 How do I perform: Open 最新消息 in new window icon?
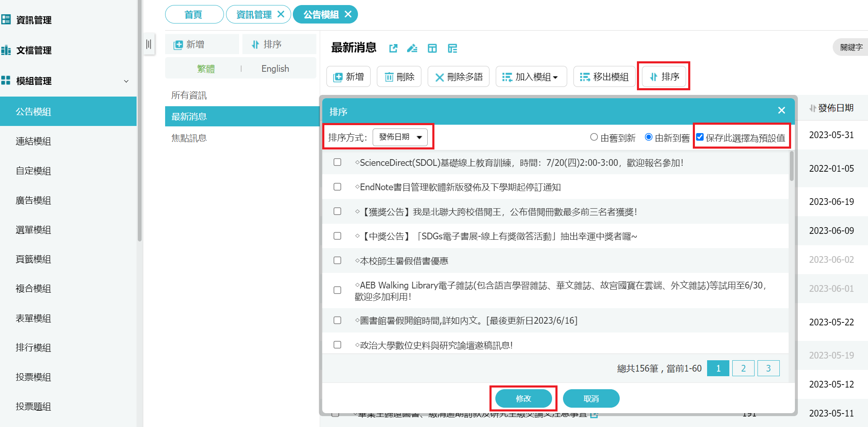pyautogui.click(x=393, y=48)
